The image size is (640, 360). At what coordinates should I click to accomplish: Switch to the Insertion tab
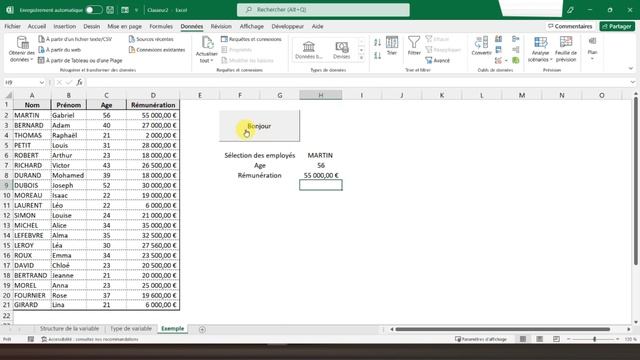pyautogui.click(x=64, y=26)
